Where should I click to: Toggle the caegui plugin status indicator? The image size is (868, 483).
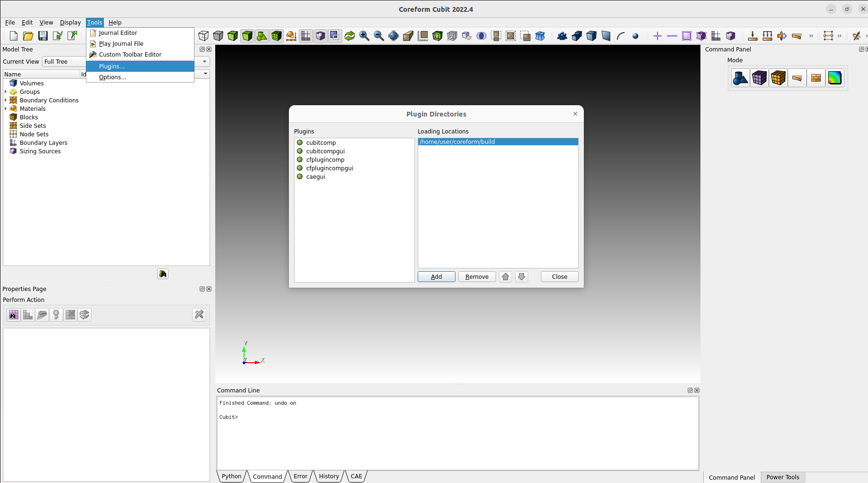(300, 176)
